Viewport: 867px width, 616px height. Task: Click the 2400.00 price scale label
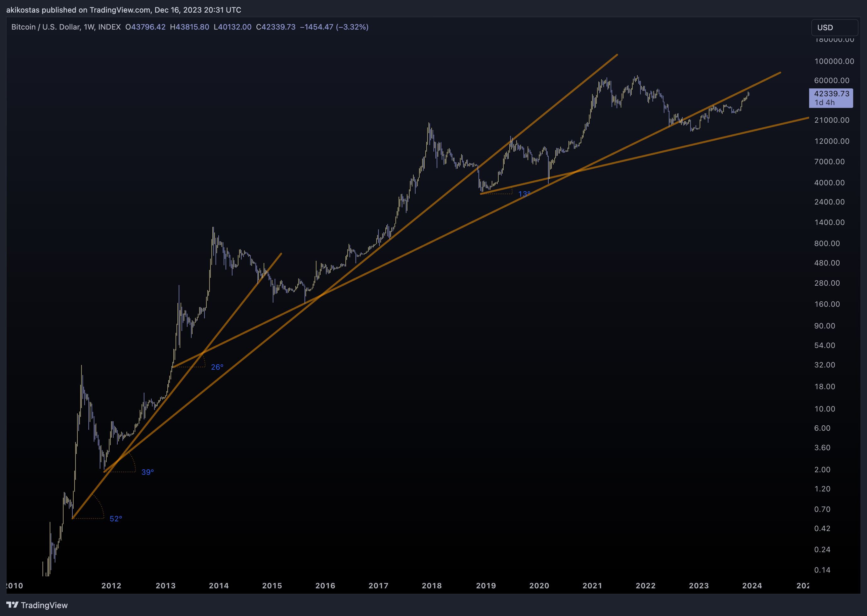point(830,202)
